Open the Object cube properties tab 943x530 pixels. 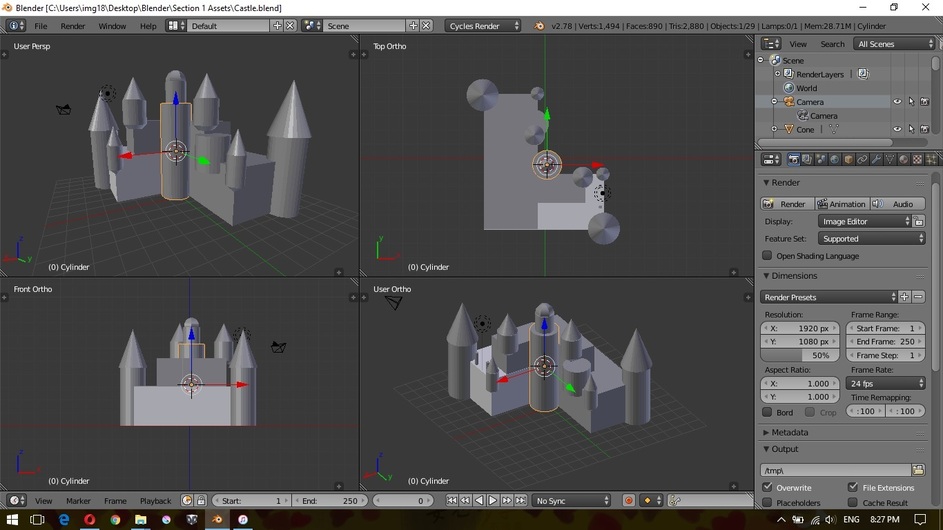849,160
